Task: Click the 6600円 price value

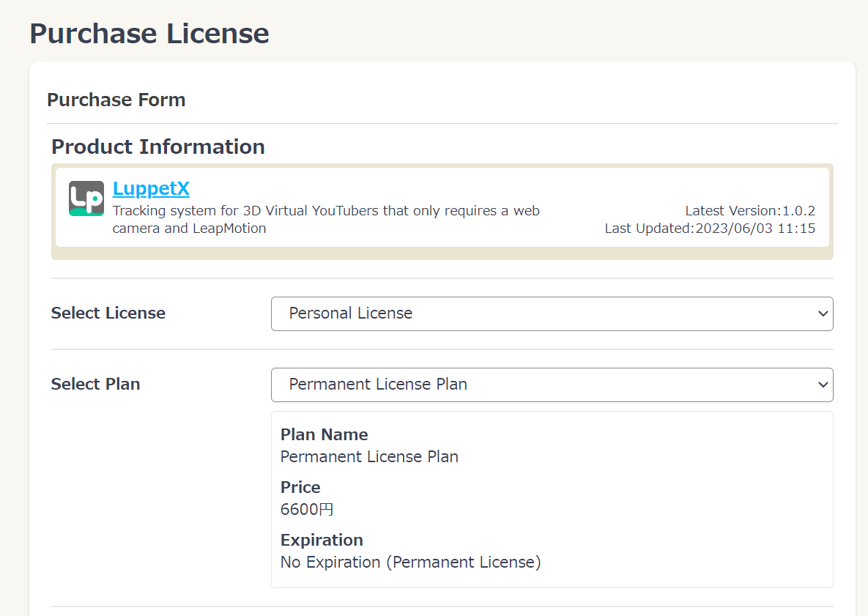Action: pyautogui.click(x=307, y=510)
